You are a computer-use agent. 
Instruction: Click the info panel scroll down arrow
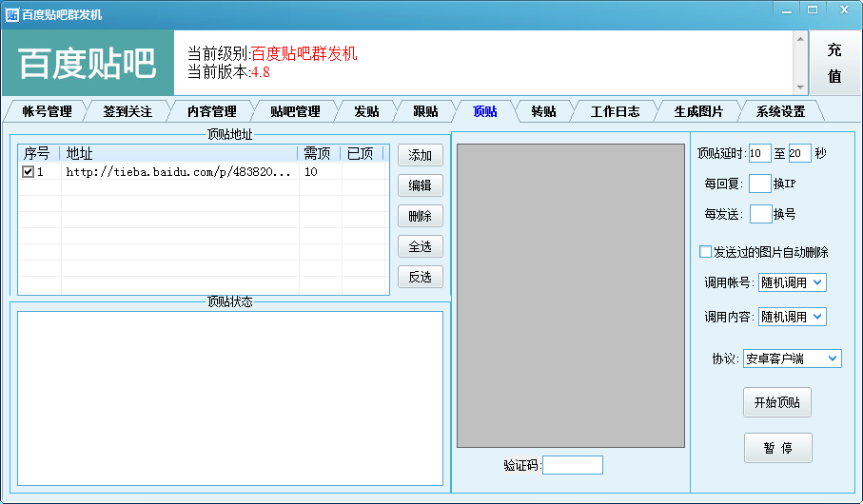coord(800,87)
